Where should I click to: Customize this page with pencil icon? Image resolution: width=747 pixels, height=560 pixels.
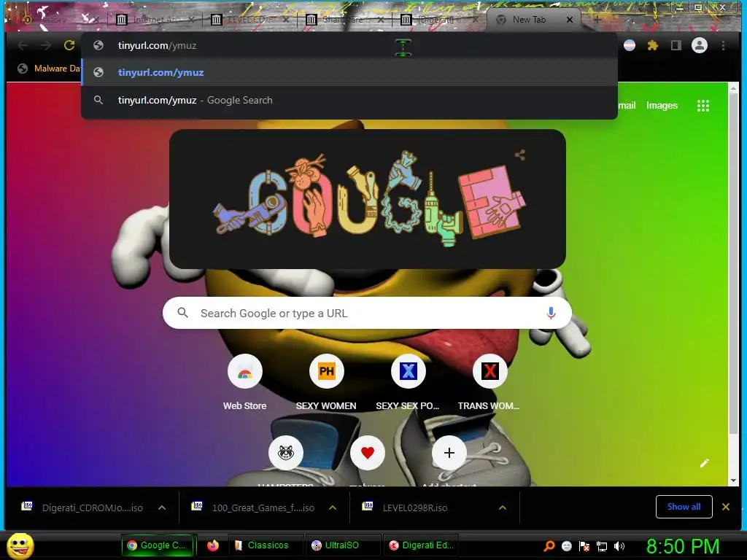click(x=704, y=463)
